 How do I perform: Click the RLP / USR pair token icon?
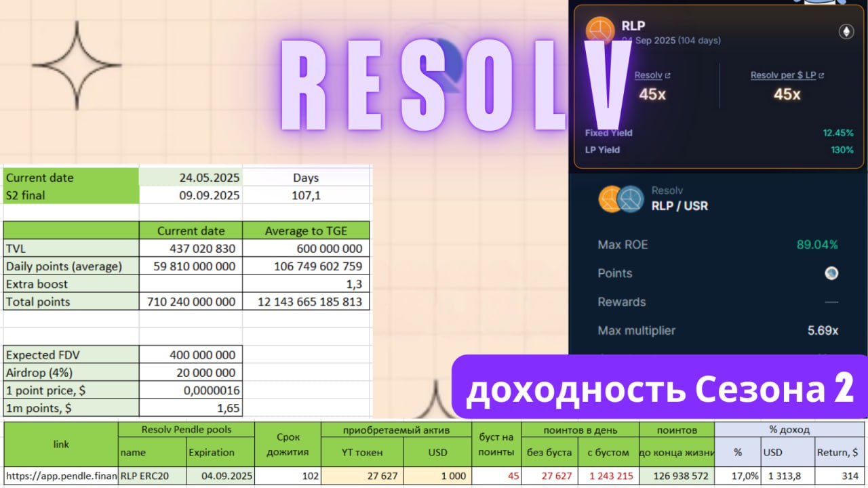tap(620, 199)
